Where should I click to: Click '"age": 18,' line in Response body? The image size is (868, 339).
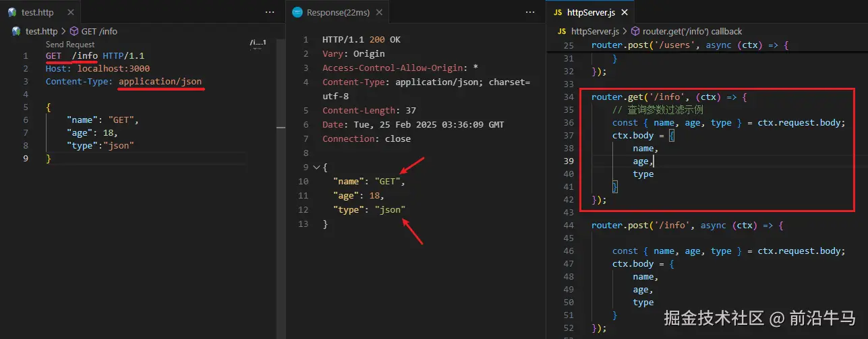click(358, 195)
